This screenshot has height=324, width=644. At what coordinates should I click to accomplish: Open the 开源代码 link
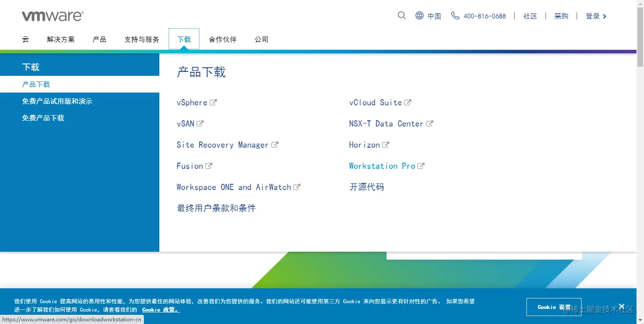pyautogui.click(x=367, y=187)
